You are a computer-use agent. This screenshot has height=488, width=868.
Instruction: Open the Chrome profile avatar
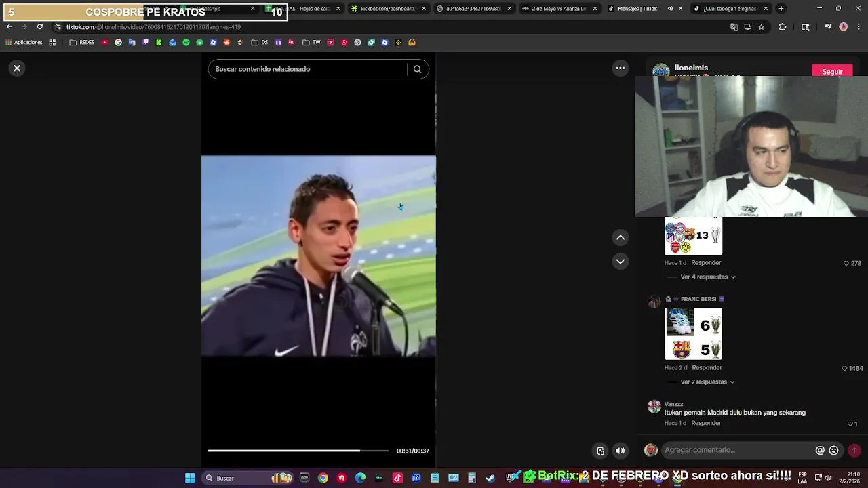(843, 27)
